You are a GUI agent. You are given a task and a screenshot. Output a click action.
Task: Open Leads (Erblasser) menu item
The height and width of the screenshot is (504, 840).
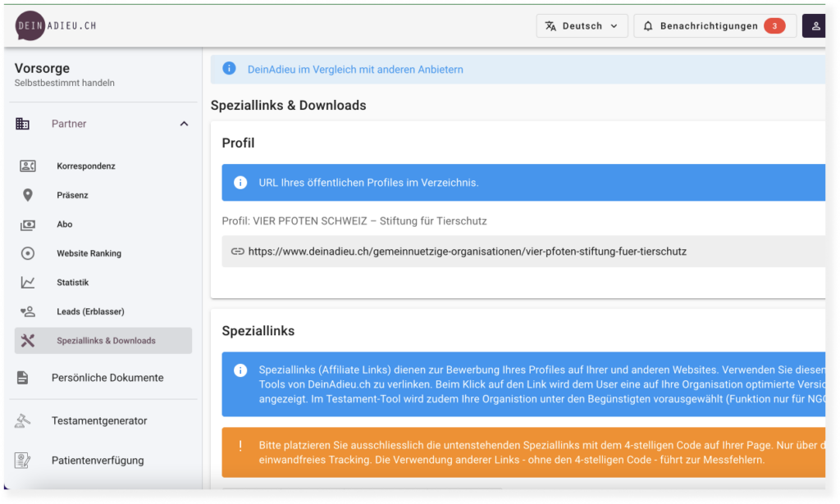pos(90,311)
